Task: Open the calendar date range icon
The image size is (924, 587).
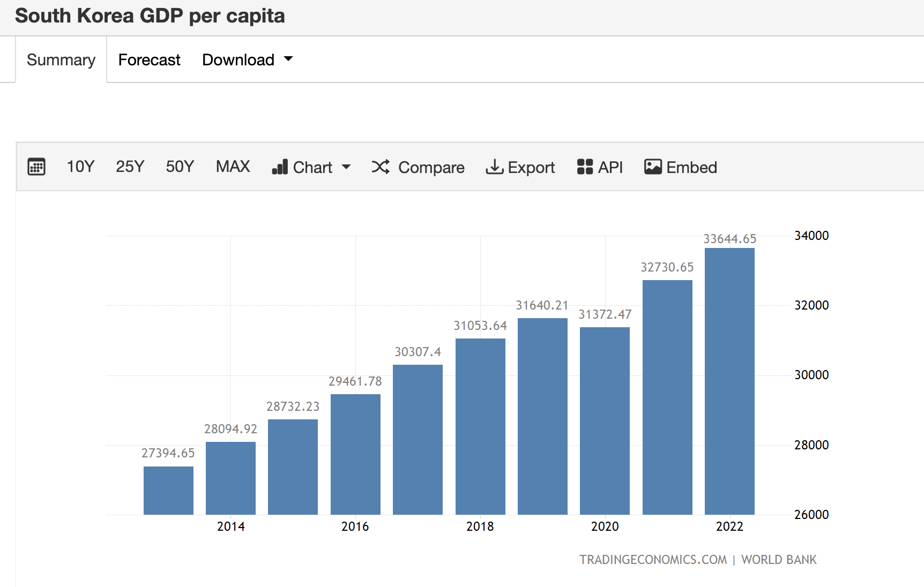Action: tap(36, 167)
